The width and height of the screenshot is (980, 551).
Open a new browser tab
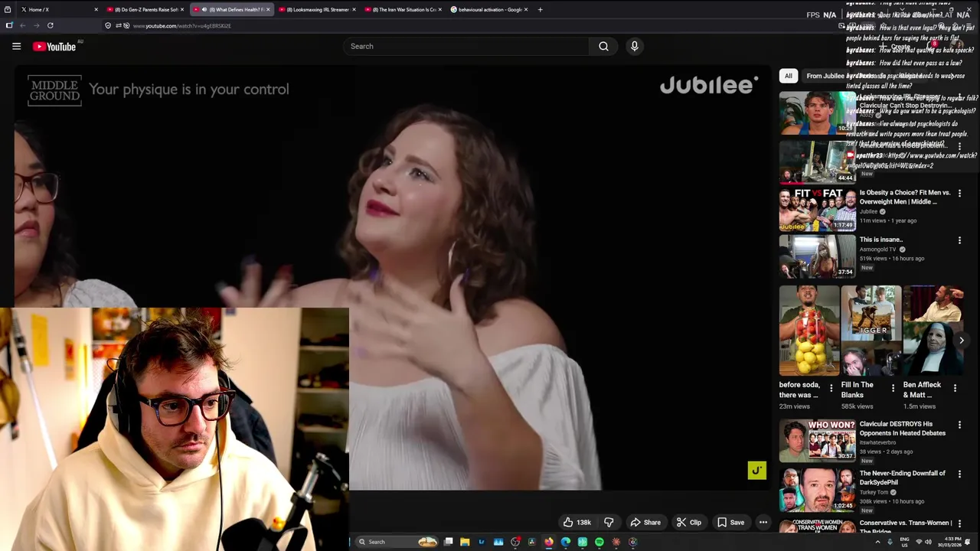tap(540, 9)
